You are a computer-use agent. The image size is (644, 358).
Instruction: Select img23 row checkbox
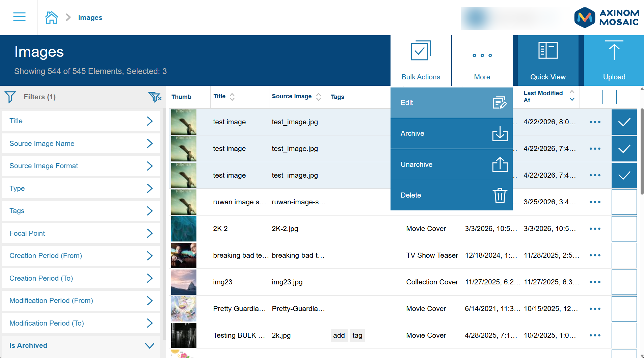point(624,282)
